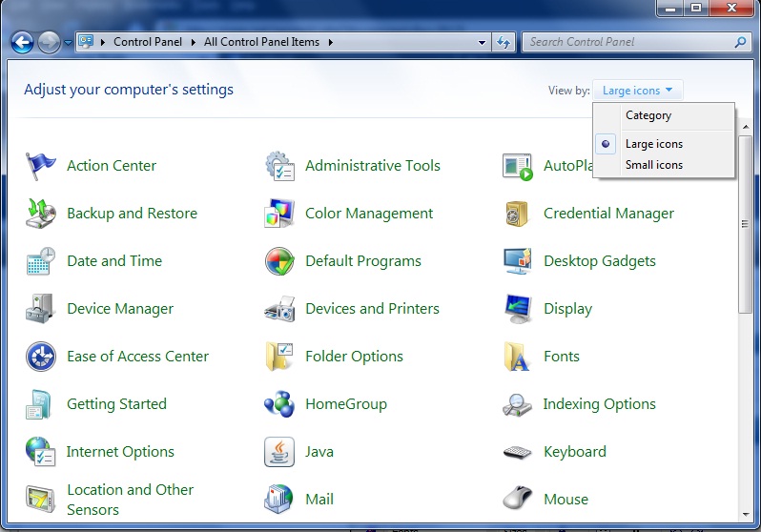Screen dimensions: 761x532
Task: Open the Devices and Printers link
Action: click(x=372, y=309)
